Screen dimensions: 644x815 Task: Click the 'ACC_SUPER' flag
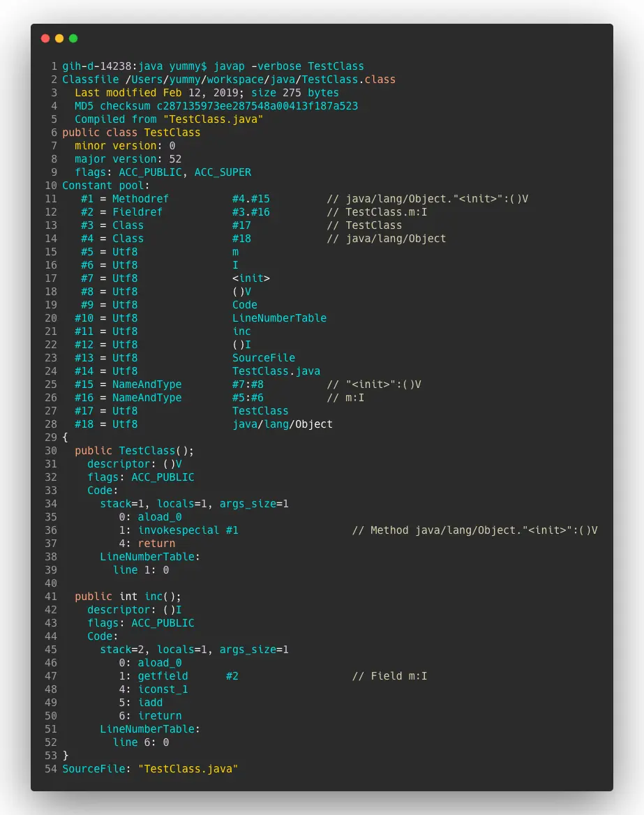tap(223, 172)
